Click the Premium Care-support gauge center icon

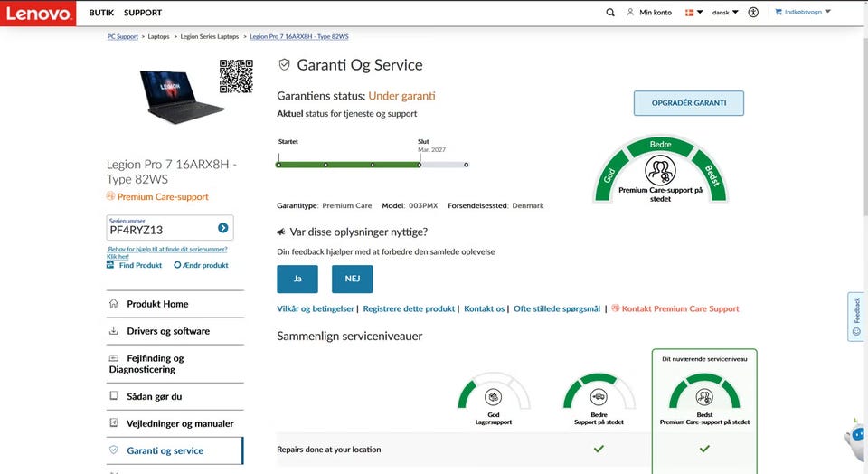[660, 171]
